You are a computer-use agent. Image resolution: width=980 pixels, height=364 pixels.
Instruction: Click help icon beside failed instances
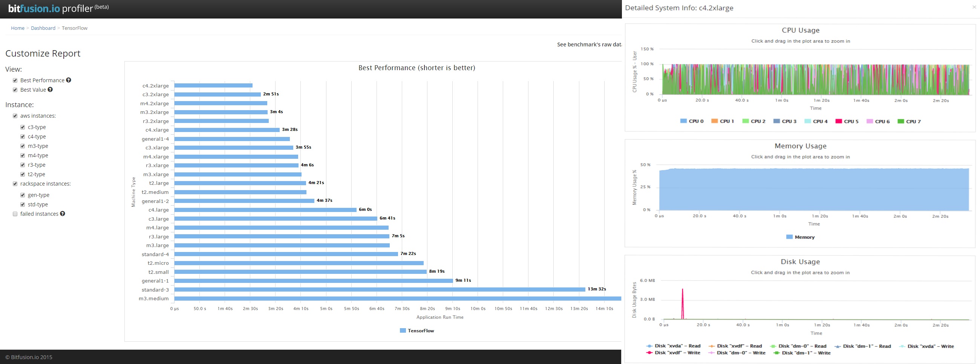[63, 213]
